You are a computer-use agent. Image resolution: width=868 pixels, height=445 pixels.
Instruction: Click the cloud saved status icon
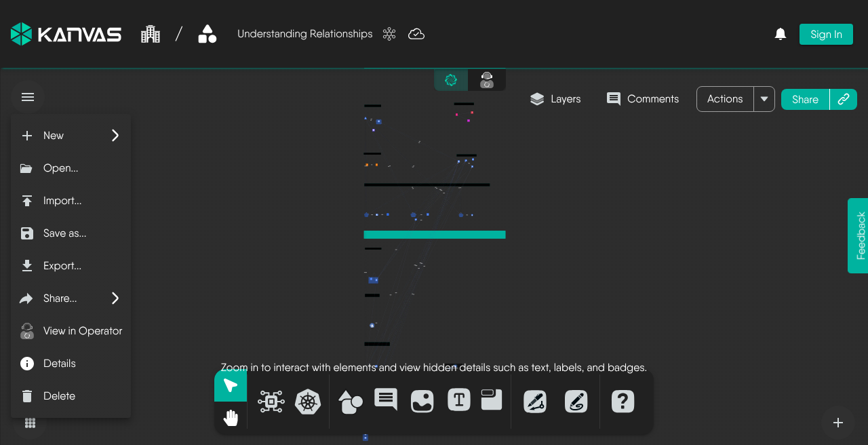point(416,34)
